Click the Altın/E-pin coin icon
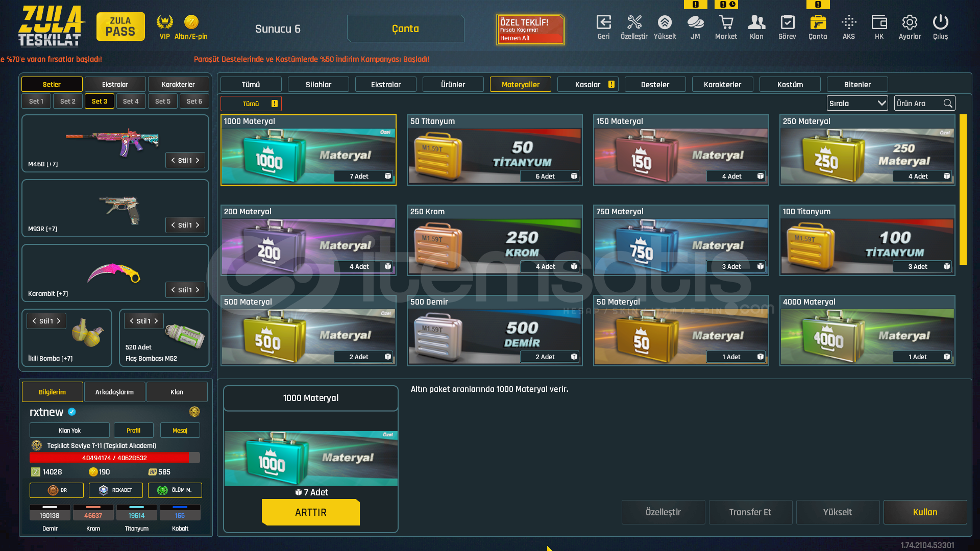This screenshot has height=551, width=980. coord(191,22)
